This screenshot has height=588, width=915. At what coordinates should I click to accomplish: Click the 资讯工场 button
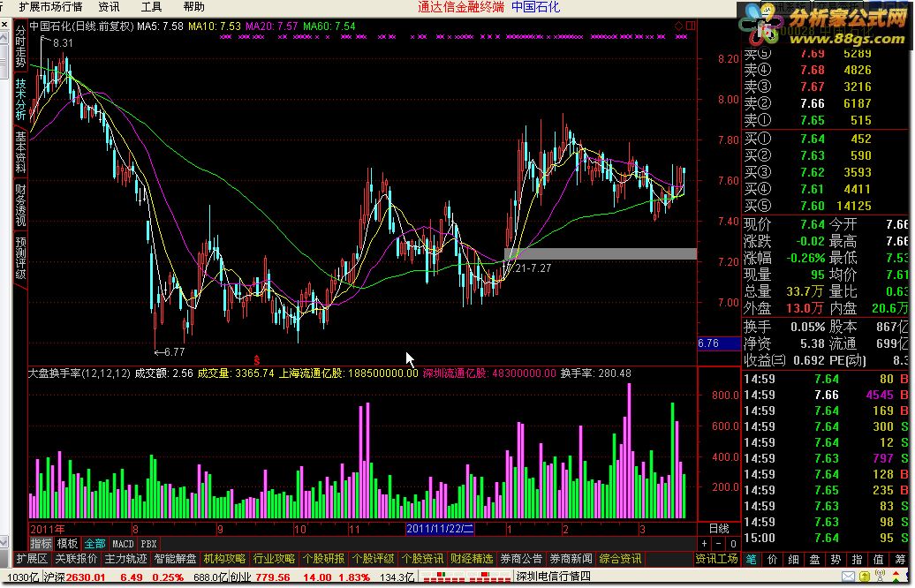(716, 559)
